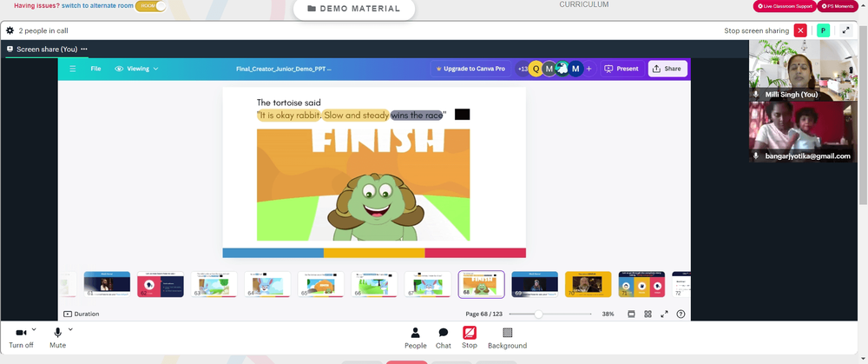868x364 pixels.
Task: Click the highlighted text 'Slow and steady'
Action: click(x=357, y=116)
